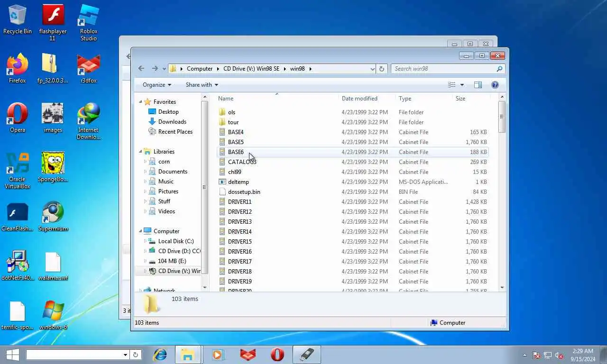Click the taskbar address input field
The image size is (607, 364).
coord(75,355)
